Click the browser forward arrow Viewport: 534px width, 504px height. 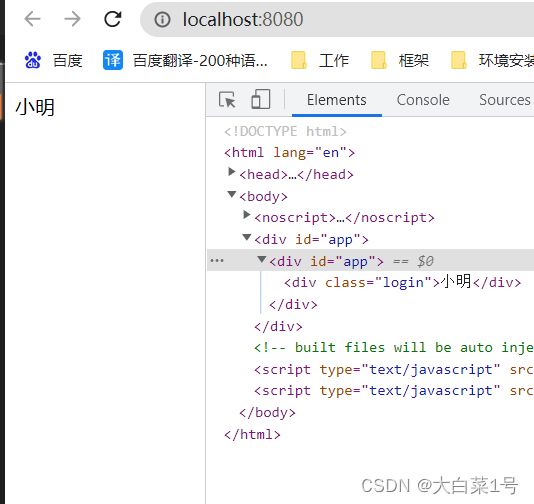(x=73, y=19)
